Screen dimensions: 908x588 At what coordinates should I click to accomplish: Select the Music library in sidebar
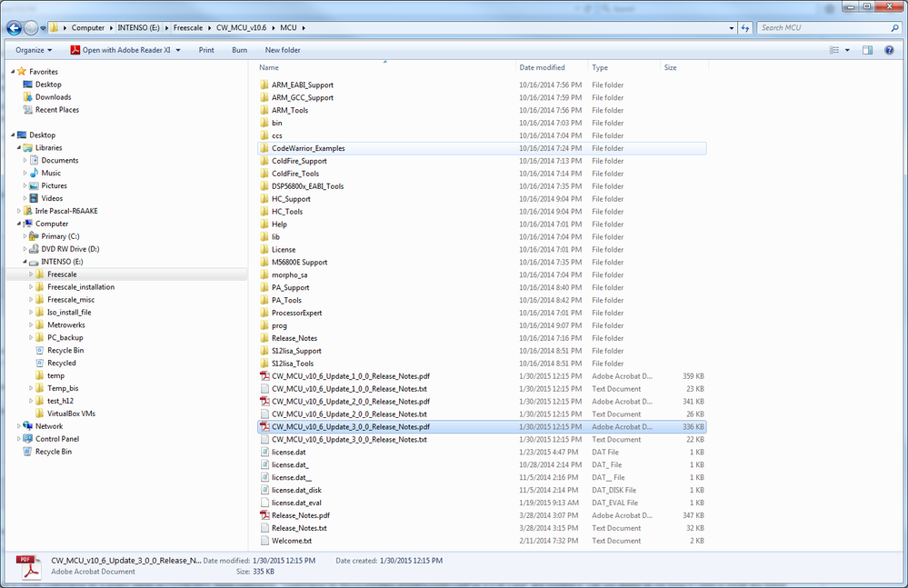(51, 173)
